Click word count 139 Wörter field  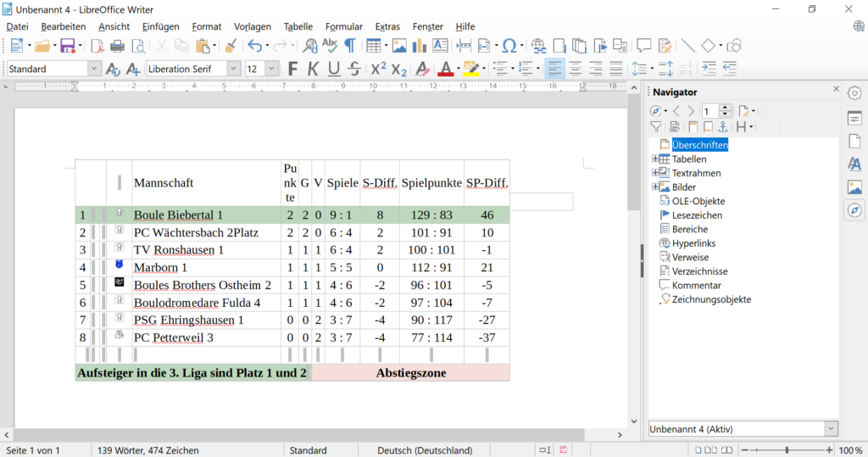[147, 450]
